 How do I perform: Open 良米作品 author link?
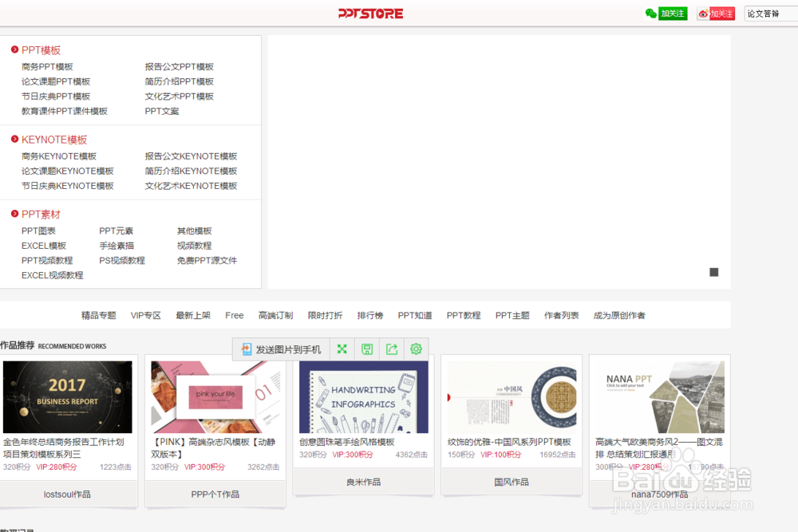[363, 482]
